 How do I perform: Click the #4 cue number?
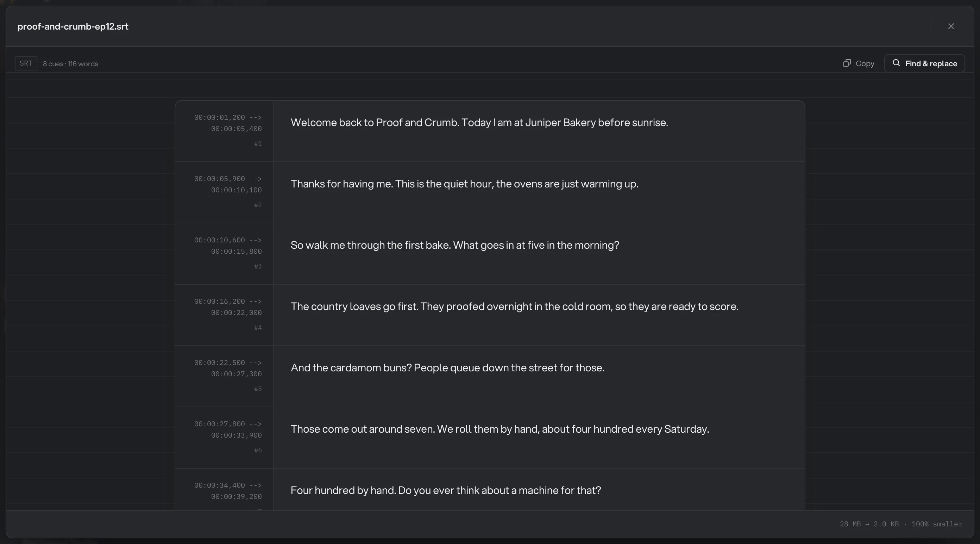click(258, 327)
